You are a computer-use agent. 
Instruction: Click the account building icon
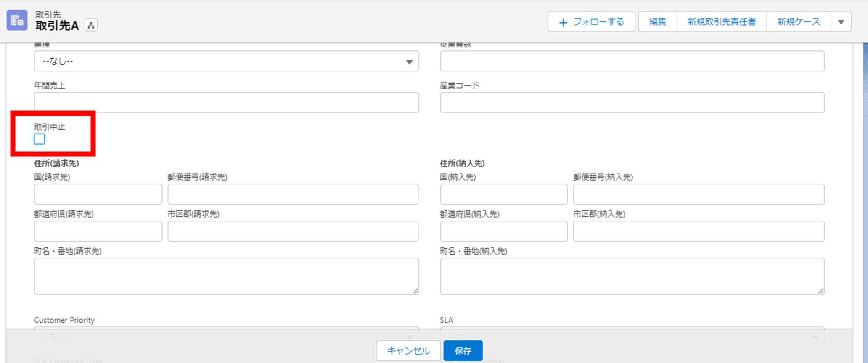coord(17,20)
